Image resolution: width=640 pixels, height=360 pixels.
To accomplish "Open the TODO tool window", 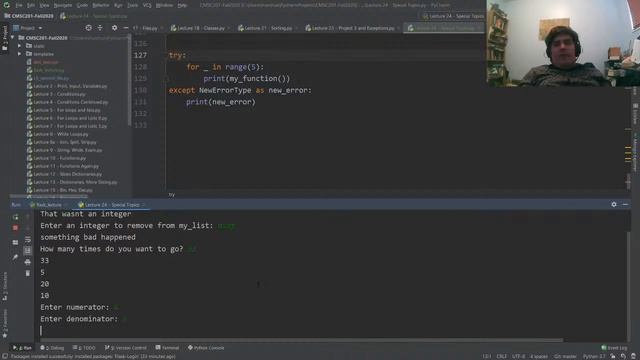I will click(x=84, y=348).
